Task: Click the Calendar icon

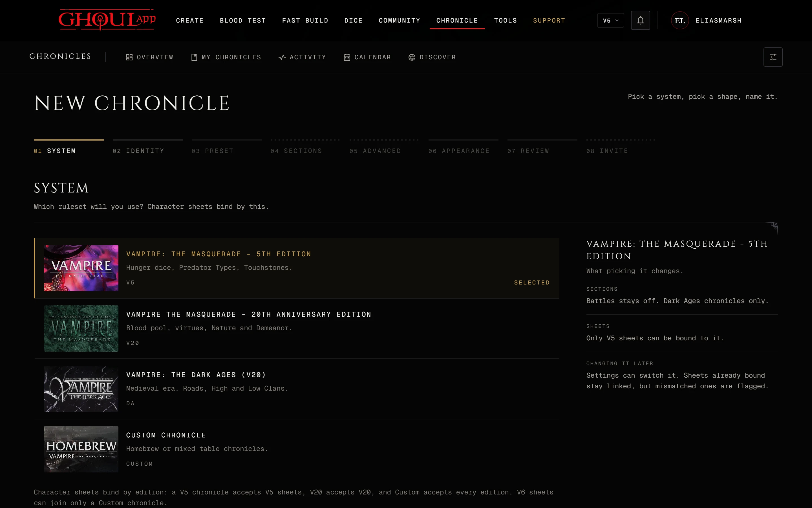Action: click(x=347, y=58)
